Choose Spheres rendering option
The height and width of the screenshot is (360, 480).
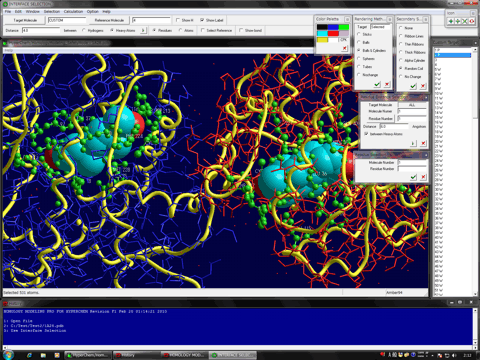click(x=359, y=59)
